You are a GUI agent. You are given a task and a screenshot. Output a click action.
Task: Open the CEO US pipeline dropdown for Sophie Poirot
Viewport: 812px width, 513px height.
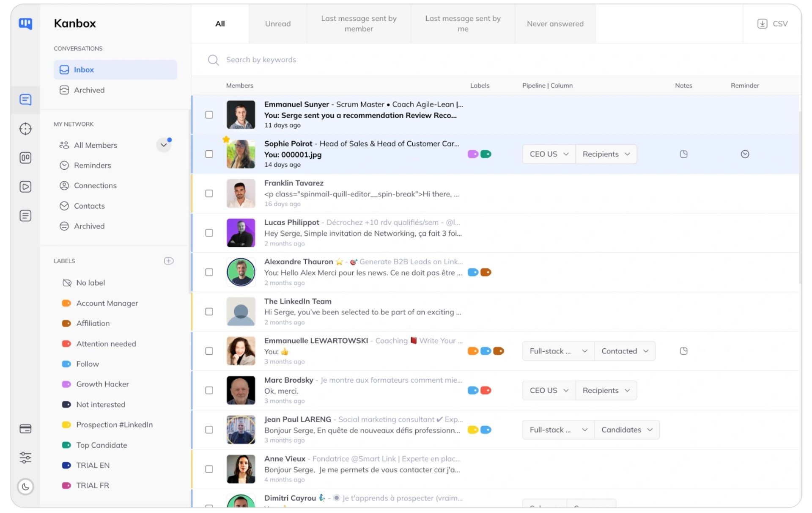pyautogui.click(x=548, y=154)
